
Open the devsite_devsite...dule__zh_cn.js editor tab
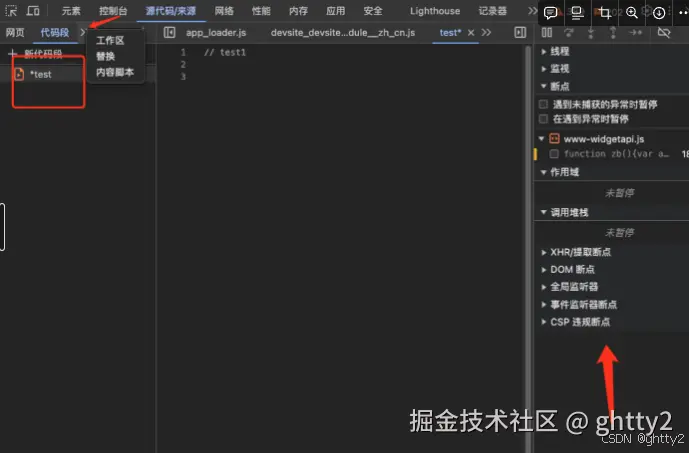pyautogui.click(x=343, y=33)
